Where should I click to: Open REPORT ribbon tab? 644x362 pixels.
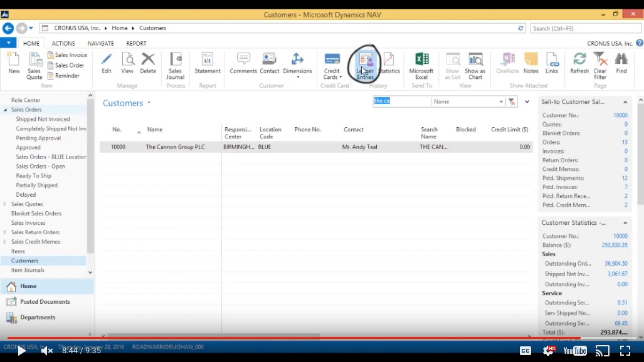point(136,43)
